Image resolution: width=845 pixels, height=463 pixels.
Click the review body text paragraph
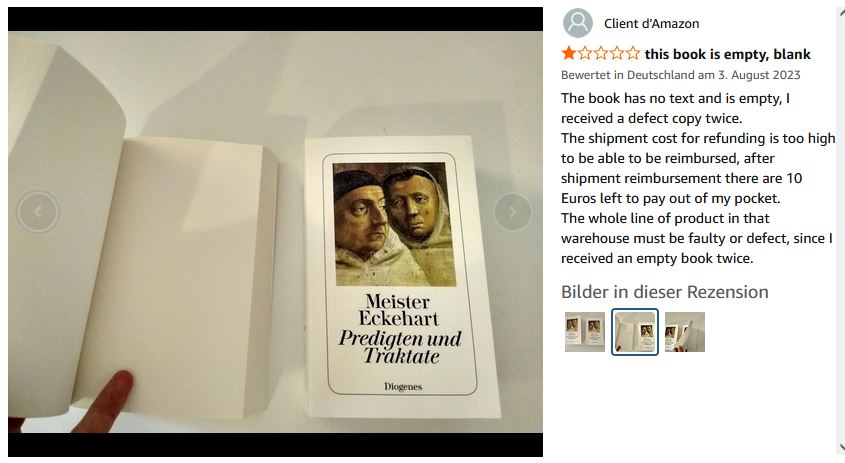tap(696, 178)
